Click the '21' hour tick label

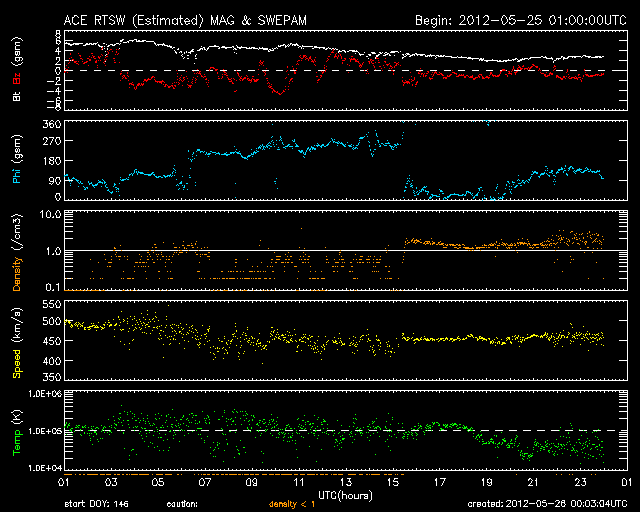(533, 483)
